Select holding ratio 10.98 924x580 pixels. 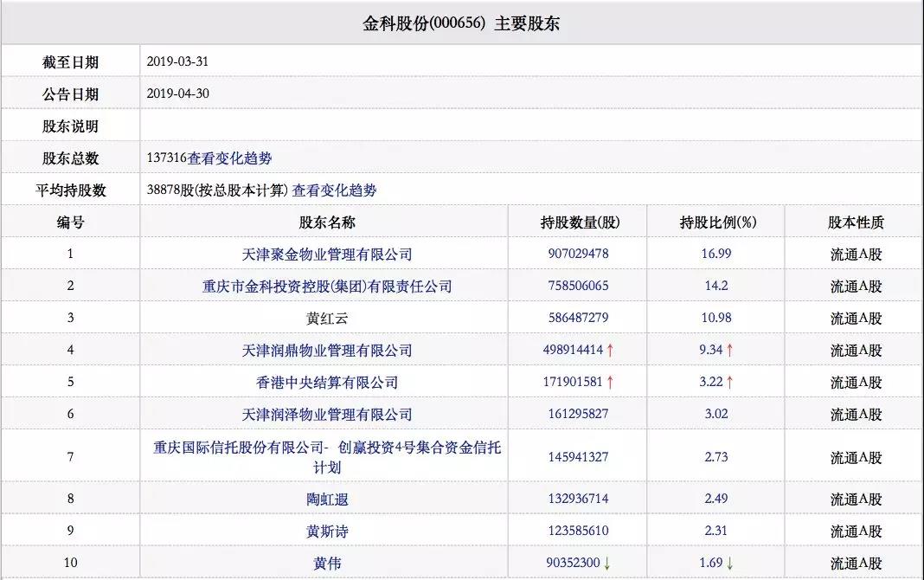click(x=716, y=318)
